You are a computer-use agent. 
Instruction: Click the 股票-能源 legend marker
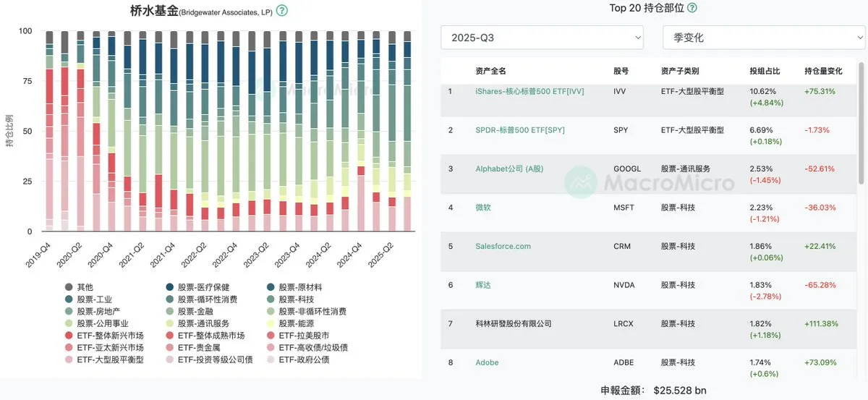[271, 323]
